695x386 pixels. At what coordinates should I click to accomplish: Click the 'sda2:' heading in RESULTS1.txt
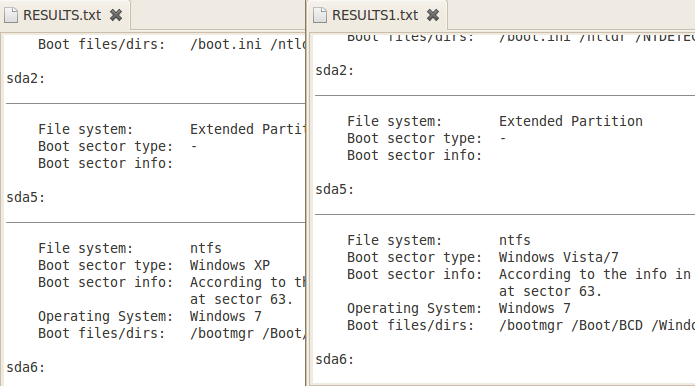[335, 70]
